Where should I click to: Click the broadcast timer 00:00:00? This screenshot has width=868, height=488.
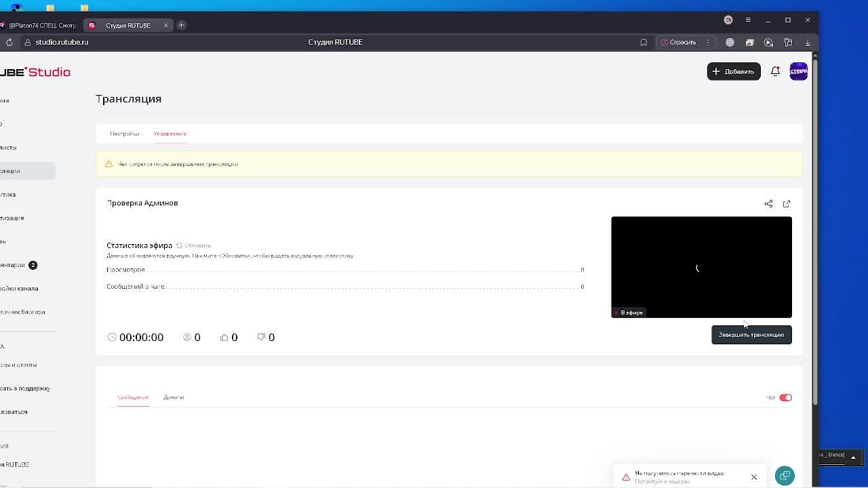(141, 338)
